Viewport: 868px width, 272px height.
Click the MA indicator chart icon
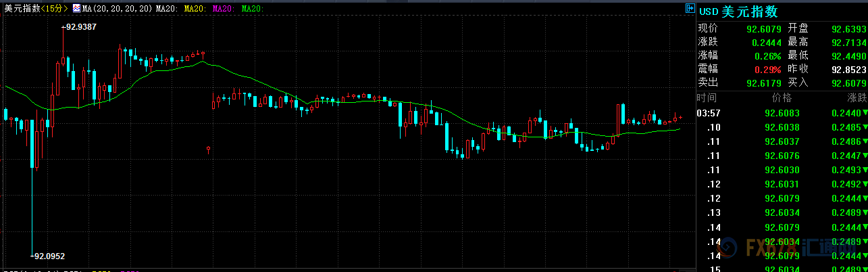[x=77, y=9]
